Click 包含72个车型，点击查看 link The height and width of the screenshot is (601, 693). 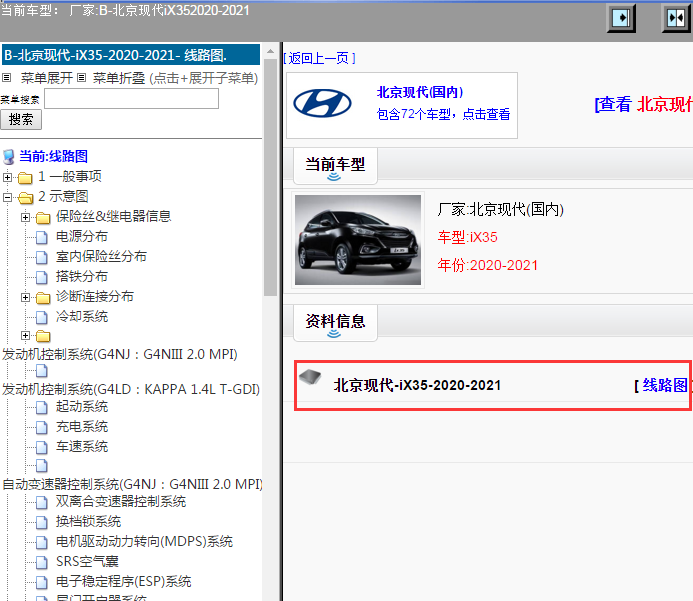(443, 114)
